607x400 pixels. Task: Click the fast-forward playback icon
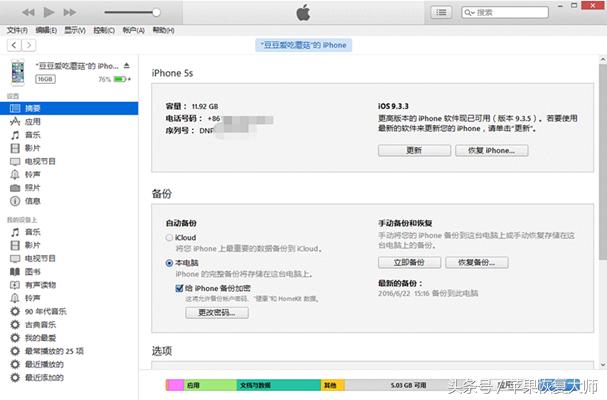[70, 12]
